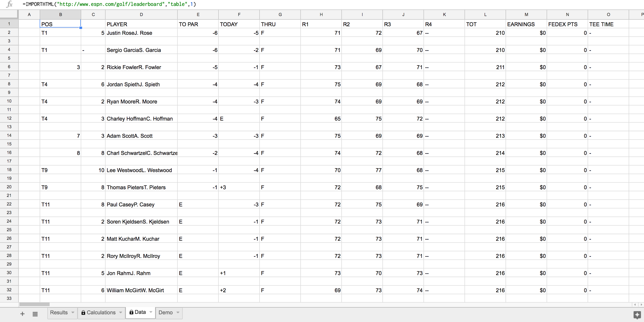Screen dimensions: 644x322
Task: Select cell Jon RahmJ. Rahm
Action: tap(141, 273)
